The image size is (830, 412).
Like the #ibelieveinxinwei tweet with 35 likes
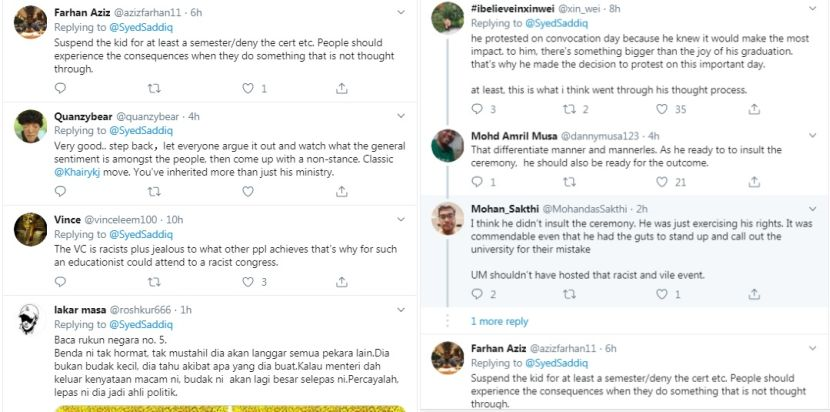click(x=656, y=109)
